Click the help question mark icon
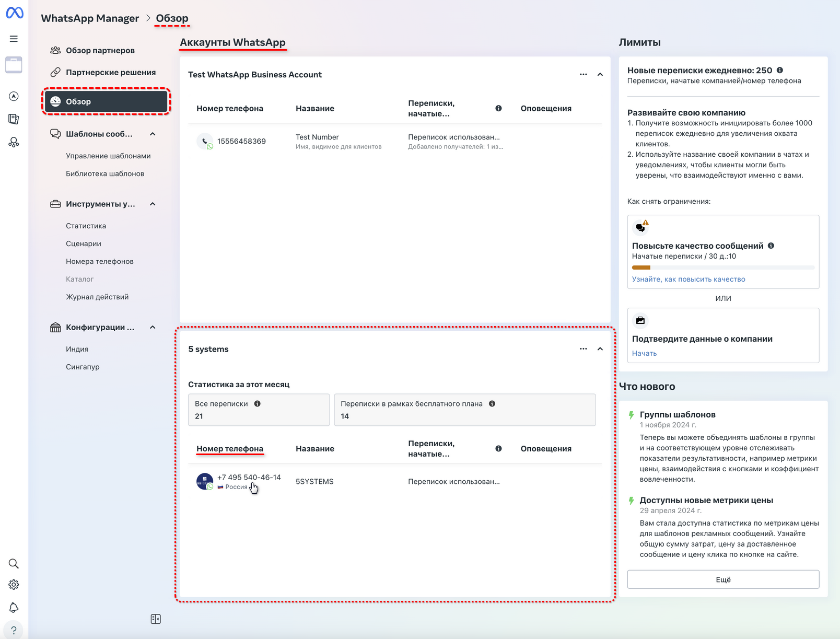The width and height of the screenshot is (840, 639). click(x=14, y=630)
